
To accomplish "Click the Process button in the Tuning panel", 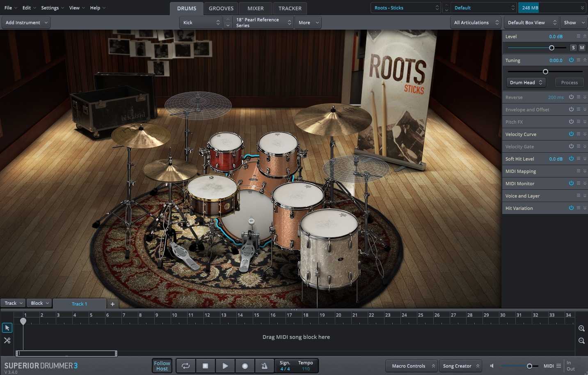I will (569, 82).
